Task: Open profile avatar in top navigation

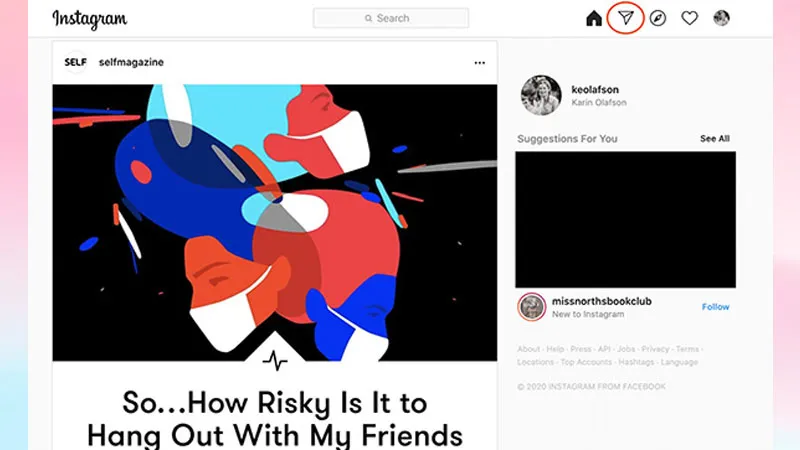Action: click(x=721, y=18)
